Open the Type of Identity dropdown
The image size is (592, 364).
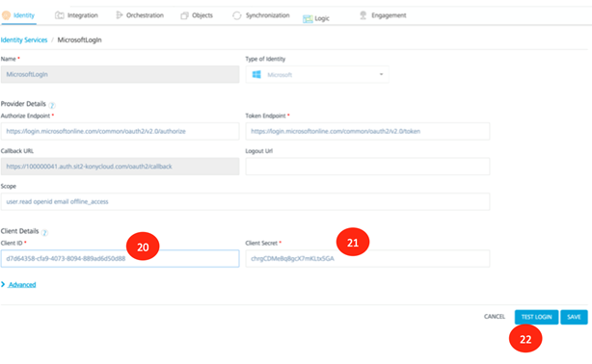pyautogui.click(x=317, y=75)
